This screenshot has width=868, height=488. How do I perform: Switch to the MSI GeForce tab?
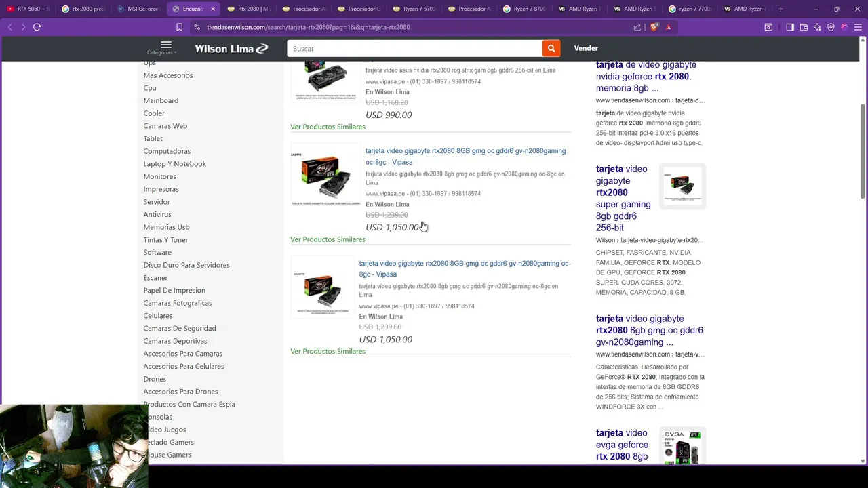coord(138,9)
